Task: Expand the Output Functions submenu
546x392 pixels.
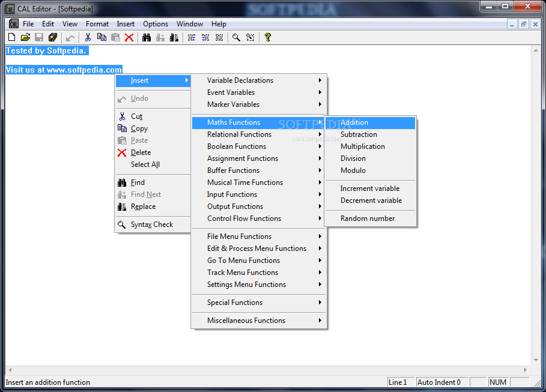Action: point(259,207)
